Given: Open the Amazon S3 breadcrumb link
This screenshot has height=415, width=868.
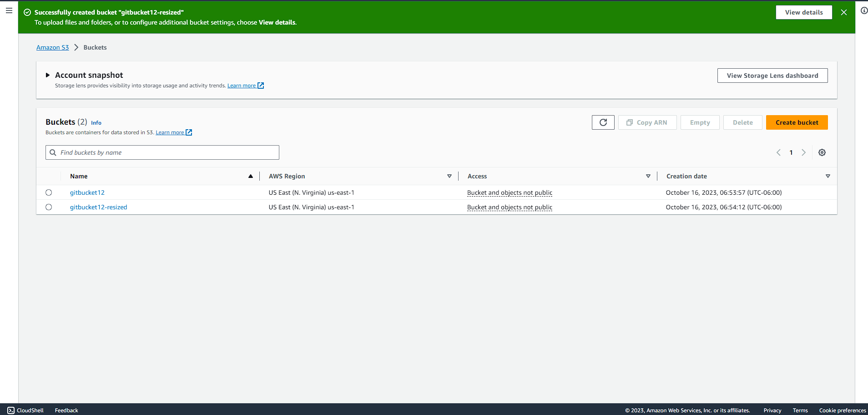Looking at the screenshot, I should coord(53,47).
